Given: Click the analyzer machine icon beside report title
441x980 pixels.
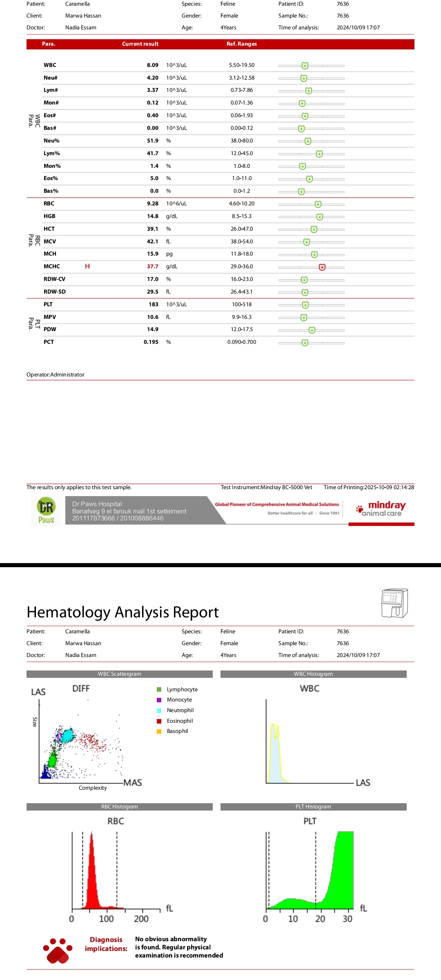Looking at the screenshot, I should click(394, 603).
